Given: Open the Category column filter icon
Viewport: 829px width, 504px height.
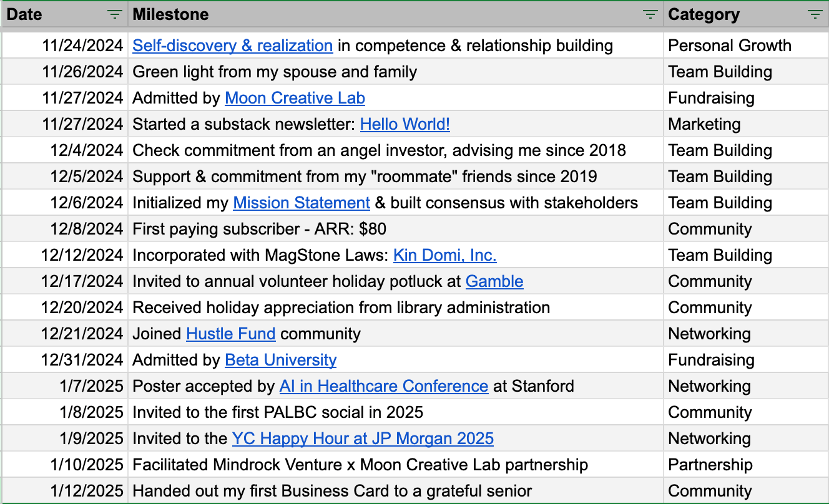Looking at the screenshot, I should (815, 14).
